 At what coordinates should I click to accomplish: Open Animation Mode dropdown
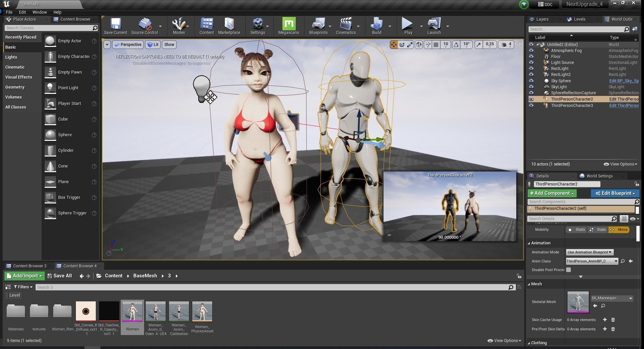590,252
